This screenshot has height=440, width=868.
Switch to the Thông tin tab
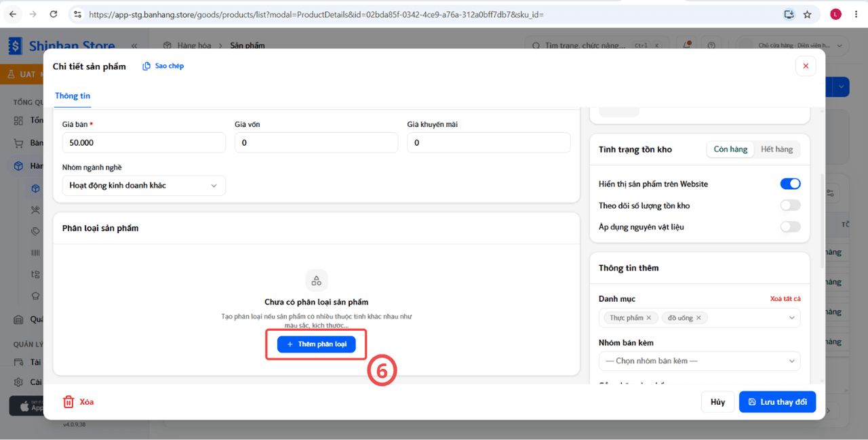point(73,96)
